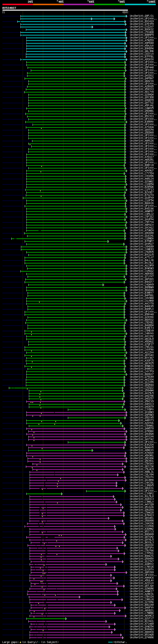Viewport: 158px width, 644px height.
Task: Click hit label UniRef100_A9S6I6
Action: 142,59
